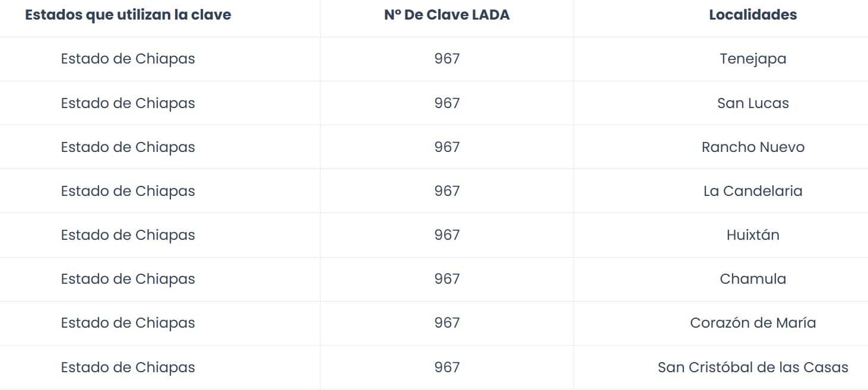Click Estado de Chiapas in Rancho Nuevo row

click(x=128, y=147)
